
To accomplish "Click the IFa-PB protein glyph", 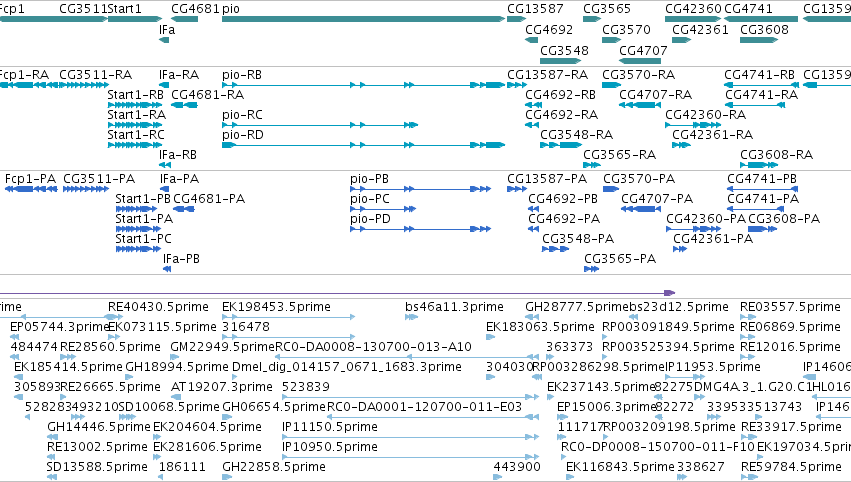I will [167, 269].
